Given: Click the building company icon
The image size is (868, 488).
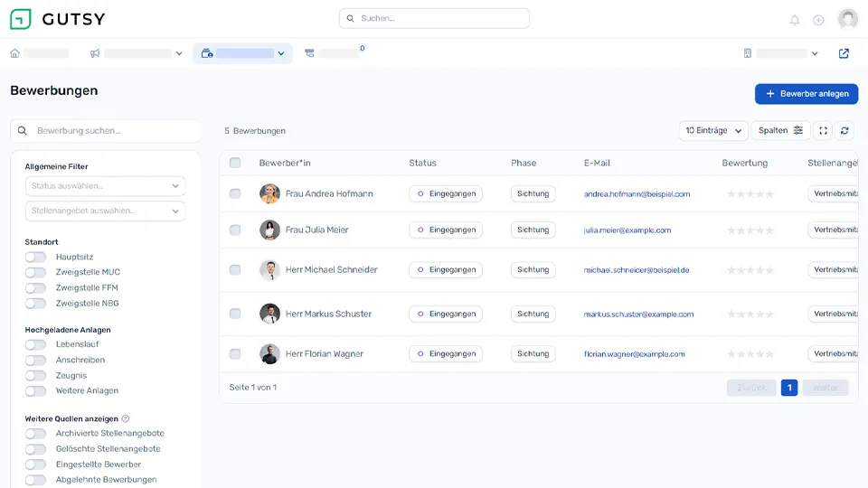Looking at the screenshot, I should click(x=748, y=53).
